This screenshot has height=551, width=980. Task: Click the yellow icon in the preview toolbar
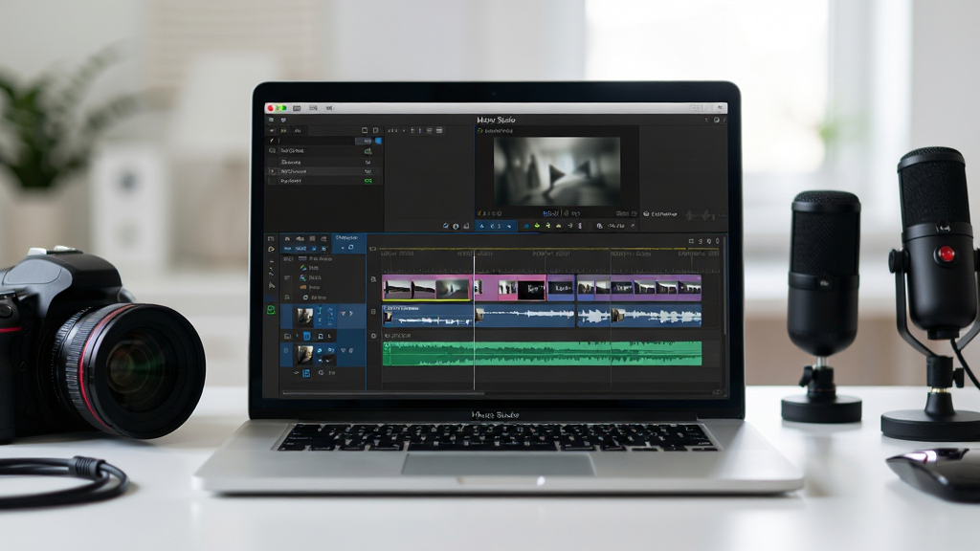[x=537, y=226]
